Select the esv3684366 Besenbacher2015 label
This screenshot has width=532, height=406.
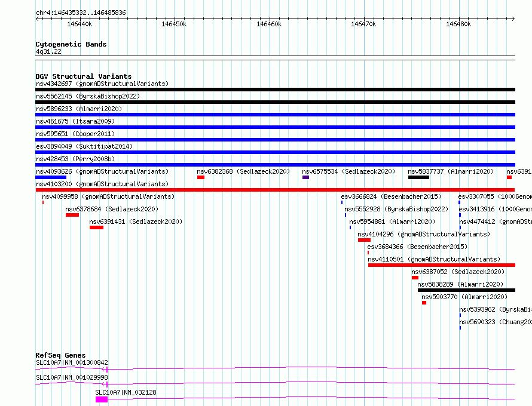click(x=417, y=247)
